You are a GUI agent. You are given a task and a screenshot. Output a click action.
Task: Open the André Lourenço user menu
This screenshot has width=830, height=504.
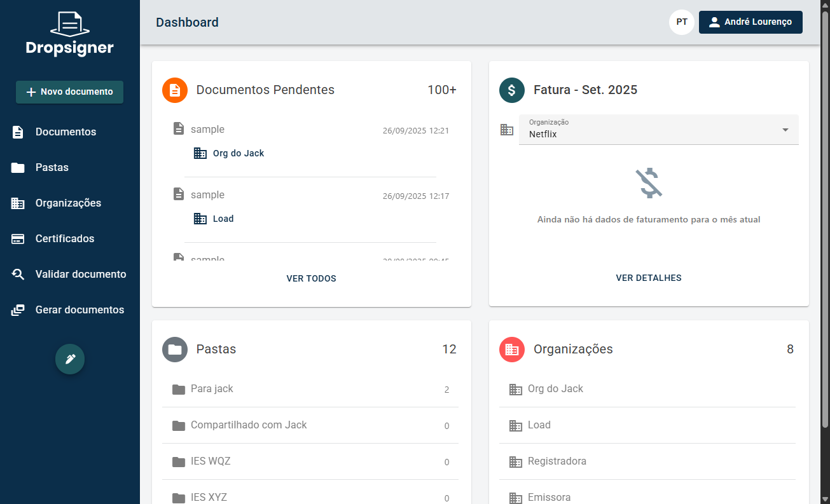[x=750, y=22]
